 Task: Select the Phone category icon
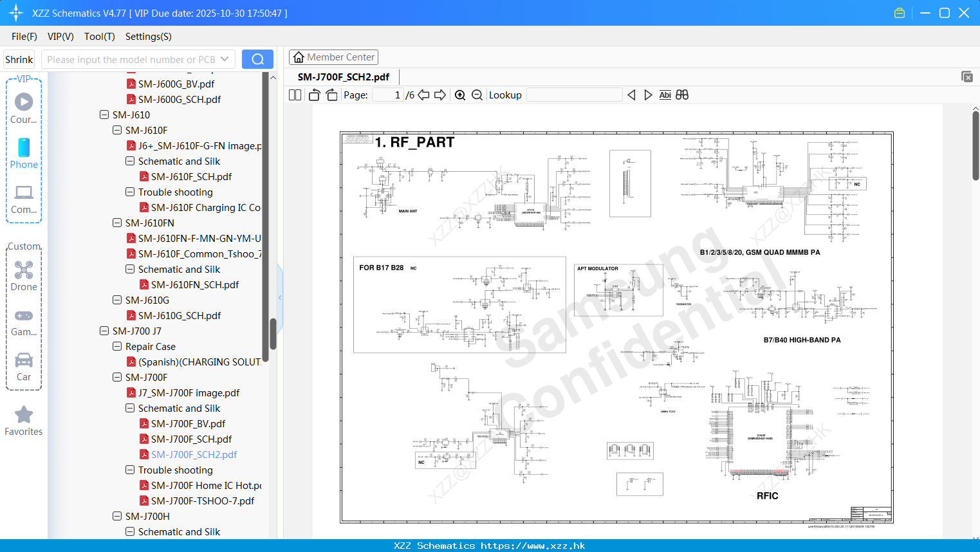click(24, 153)
